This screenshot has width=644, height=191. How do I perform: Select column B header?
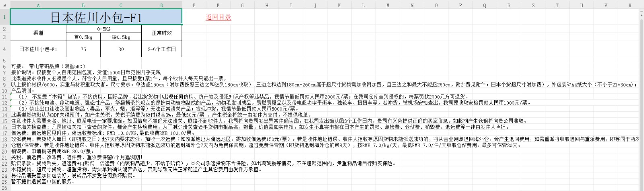click(83, 5)
